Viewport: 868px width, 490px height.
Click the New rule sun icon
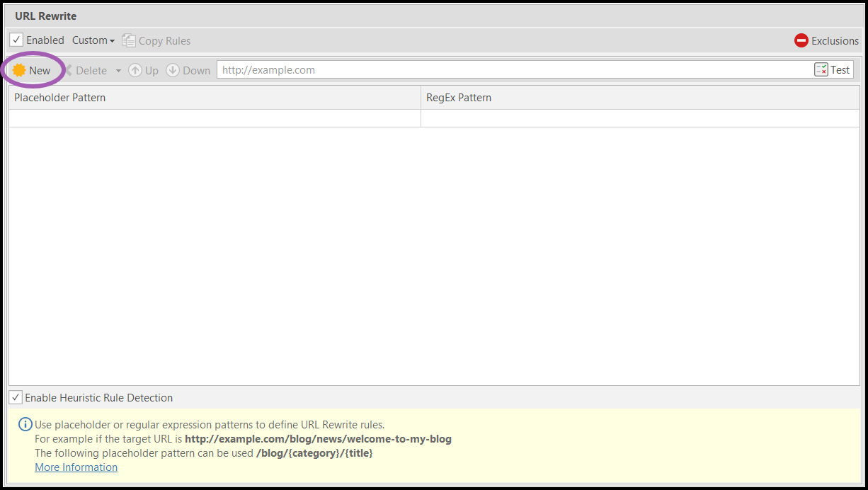tap(19, 70)
